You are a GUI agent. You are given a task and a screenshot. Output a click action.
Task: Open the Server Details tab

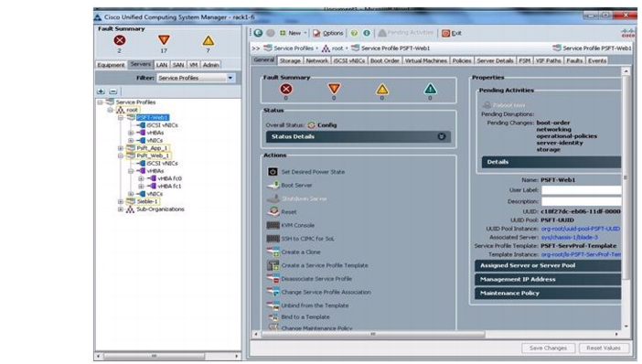495,60
